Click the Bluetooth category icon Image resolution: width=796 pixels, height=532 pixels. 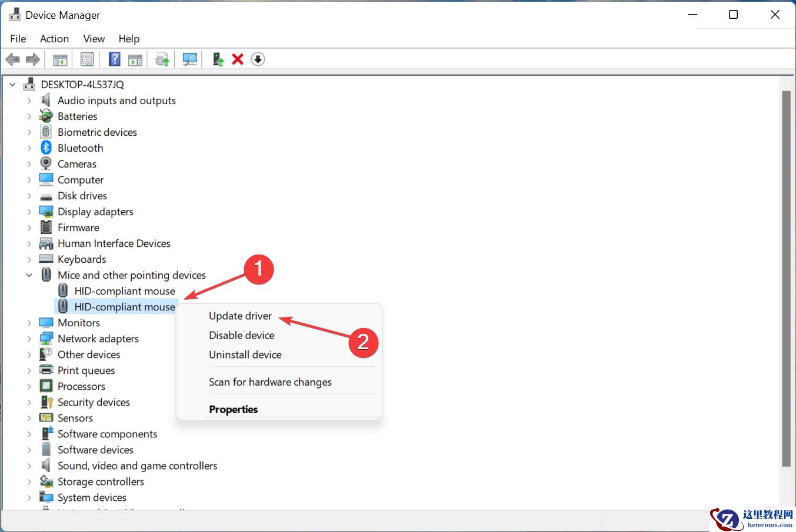point(46,148)
